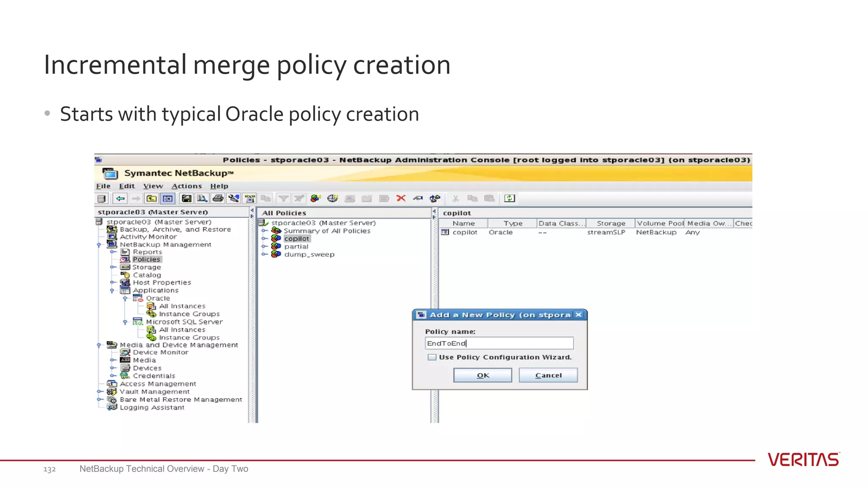Image resolution: width=868 pixels, height=488 pixels.
Task: Select Backup, Archive, and Restore
Action: [175, 229]
